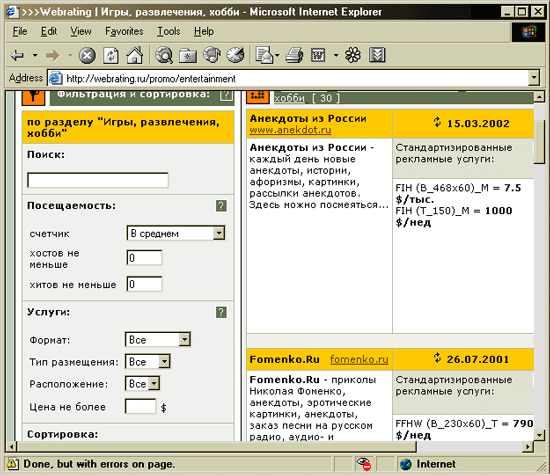Click the хостов не меньше input field
Viewport: 550px width, 475px height.
point(144,257)
